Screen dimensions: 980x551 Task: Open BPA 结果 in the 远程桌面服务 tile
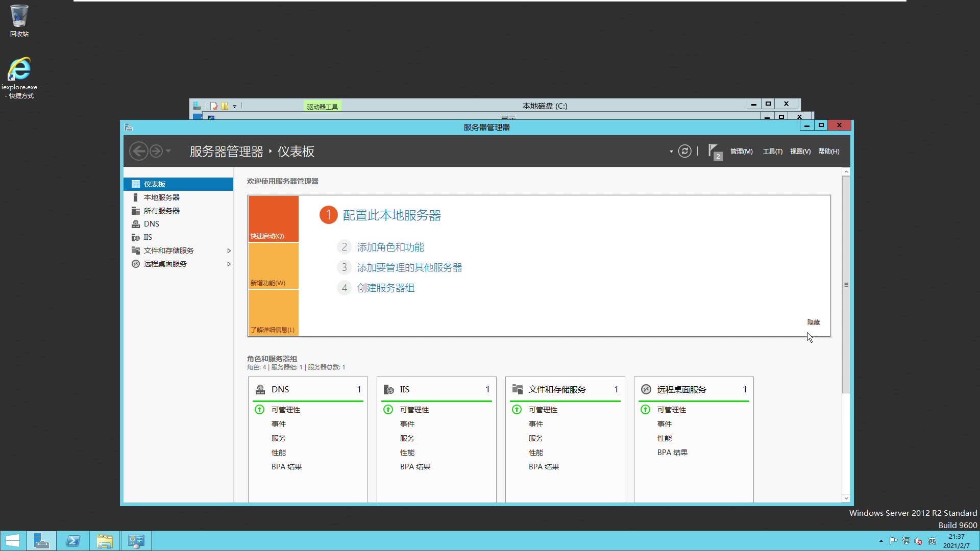672,453
